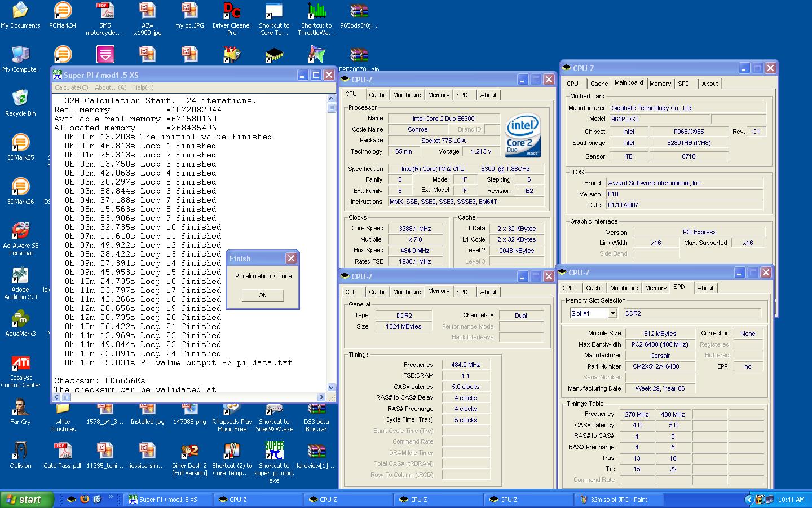This screenshot has width=812, height=508.
Task: Click the clock showing 10:41 AM
Action: [x=791, y=500]
